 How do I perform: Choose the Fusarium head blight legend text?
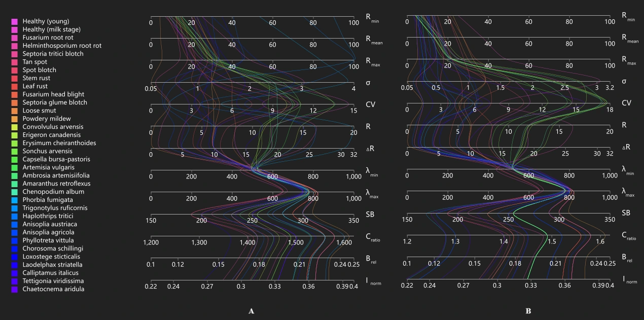[x=53, y=94]
